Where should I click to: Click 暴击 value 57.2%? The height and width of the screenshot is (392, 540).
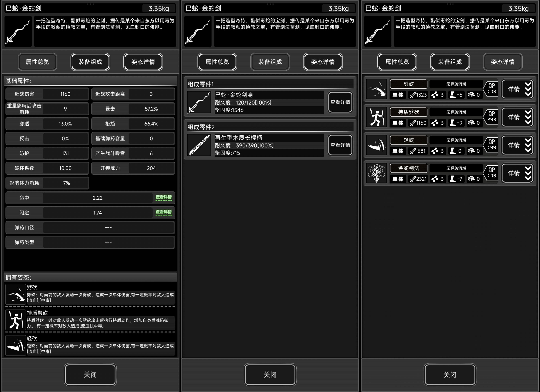tap(151, 109)
